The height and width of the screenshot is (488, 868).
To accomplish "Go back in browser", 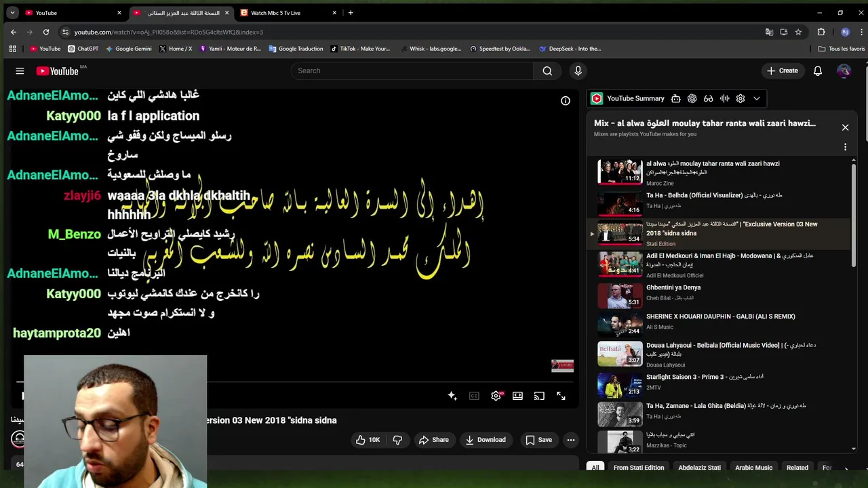I will point(14,32).
